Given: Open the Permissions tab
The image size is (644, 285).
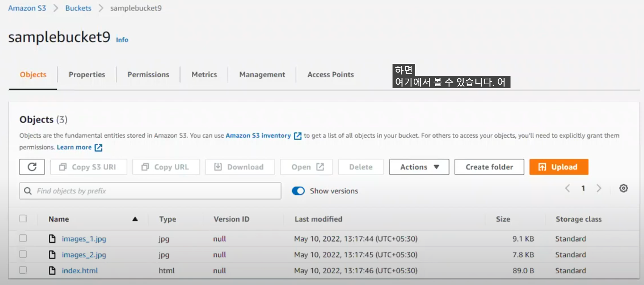Looking at the screenshot, I should pos(148,74).
